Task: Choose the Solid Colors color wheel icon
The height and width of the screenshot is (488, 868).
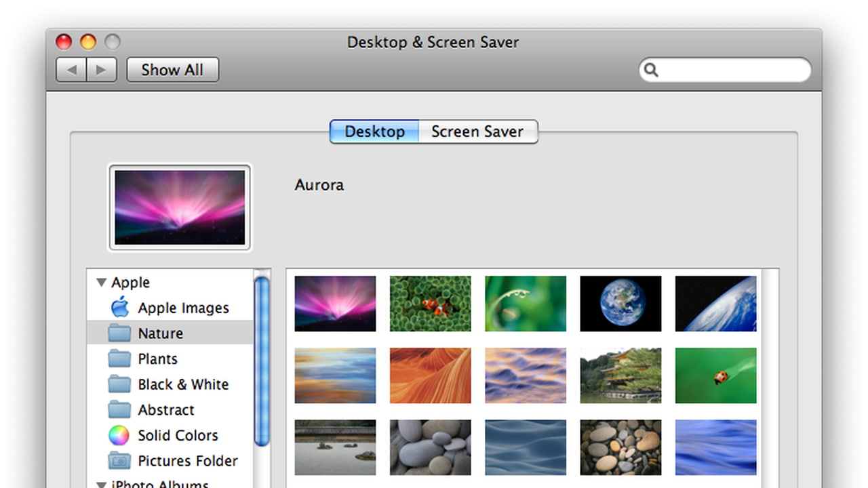Action: coord(119,435)
